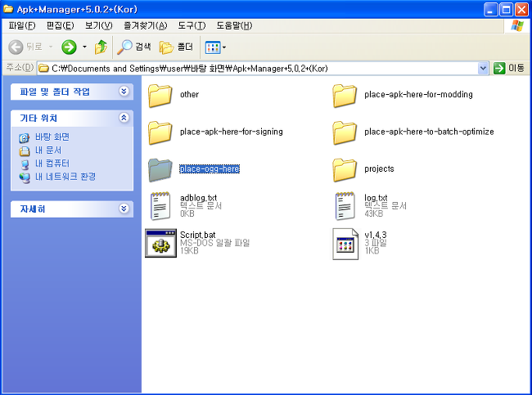532x395 pixels.
Task: Click the place-apk-here-for-signing label
Action: (x=232, y=132)
